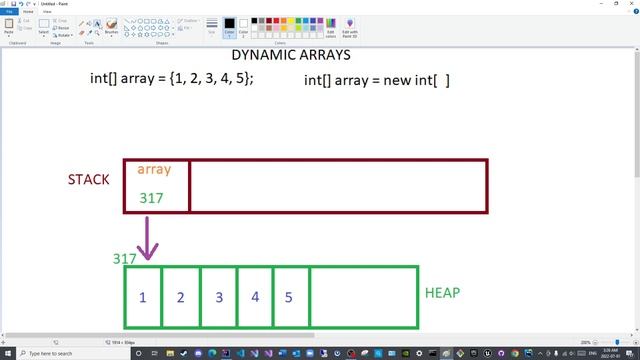Click the taskbar search box
Viewport: 640px width, 360px height.
pyautogui.click(x=73, y=353)
